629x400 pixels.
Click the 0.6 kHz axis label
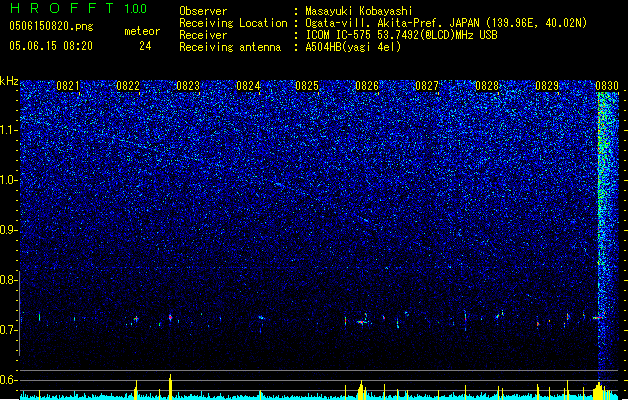(9, 380)
